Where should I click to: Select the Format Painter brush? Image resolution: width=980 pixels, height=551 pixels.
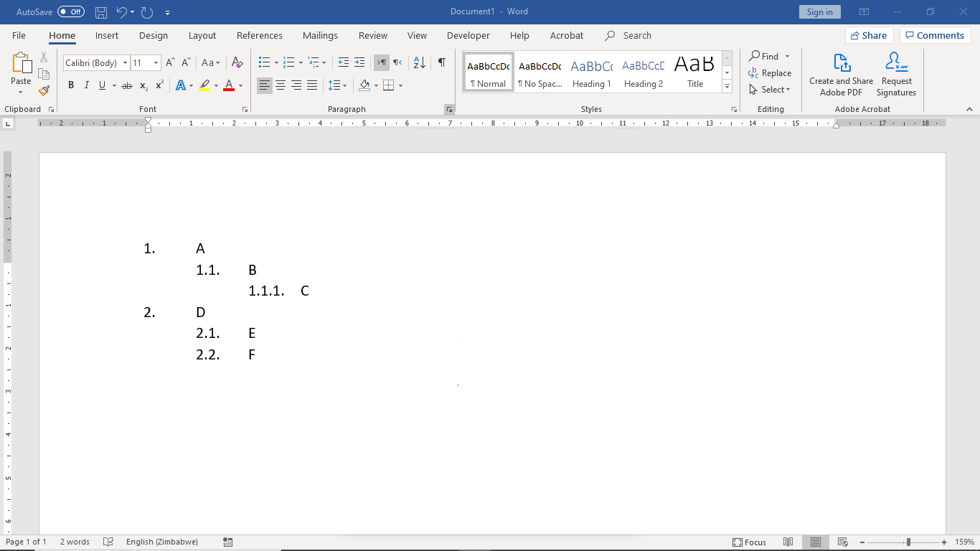[44, 90]
